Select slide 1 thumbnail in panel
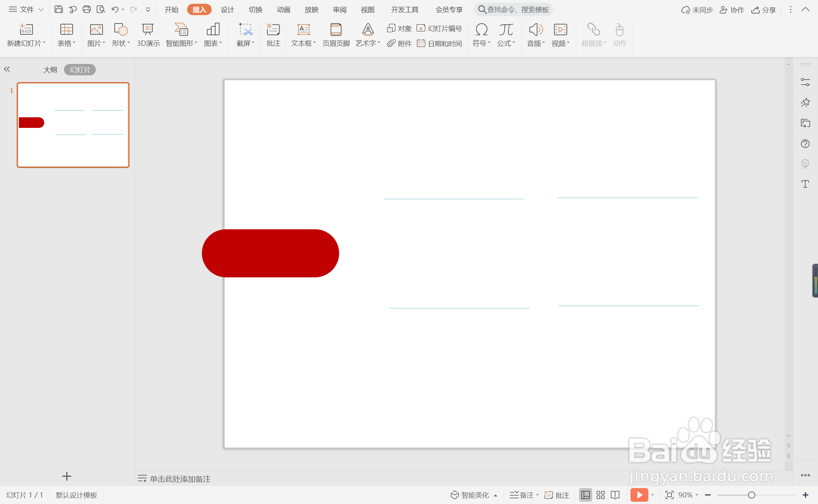The height and width of the screenshot is (504, 818). tap(73, 125)
